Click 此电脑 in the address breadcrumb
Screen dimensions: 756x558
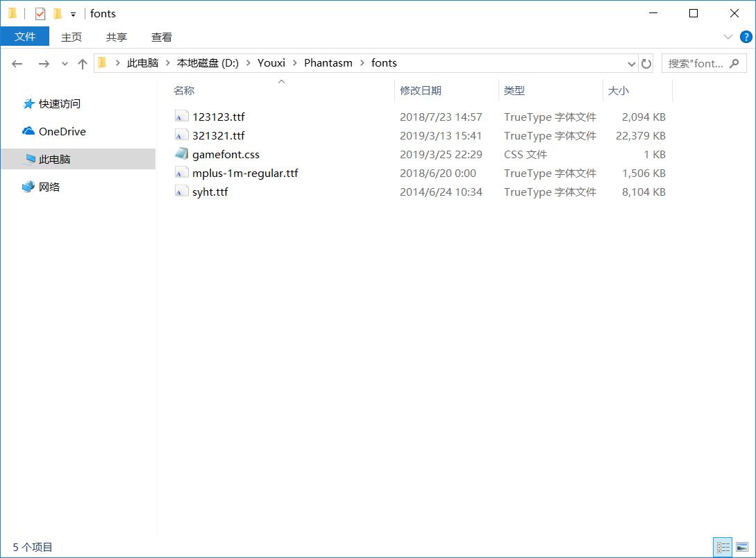click(x=143, y=63)
